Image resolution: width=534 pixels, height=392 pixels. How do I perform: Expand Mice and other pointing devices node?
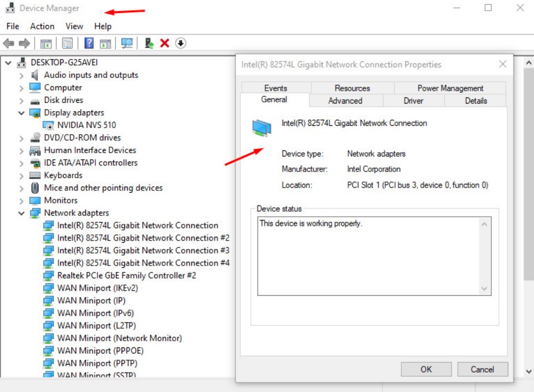click(x=21, y=189)
